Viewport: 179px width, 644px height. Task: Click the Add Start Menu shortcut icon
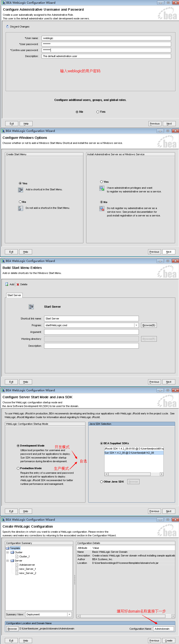(21, 190)
